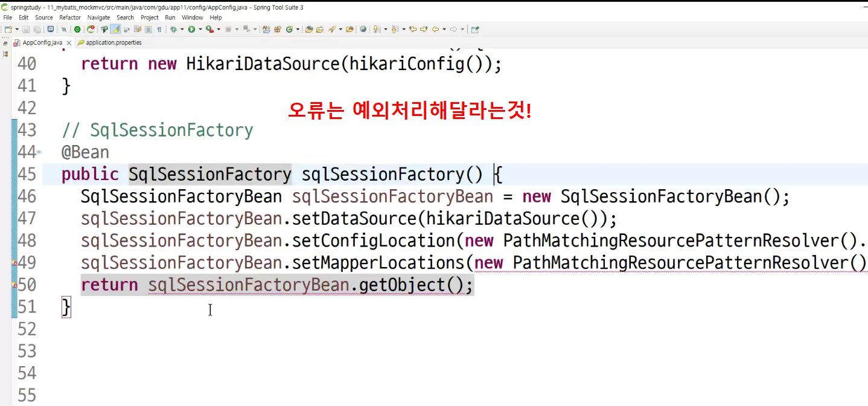Go to Next Annotation arrow icon
The height and width of the screenshot is (406, 868).
pyautogui.click(x=375, y=29)
